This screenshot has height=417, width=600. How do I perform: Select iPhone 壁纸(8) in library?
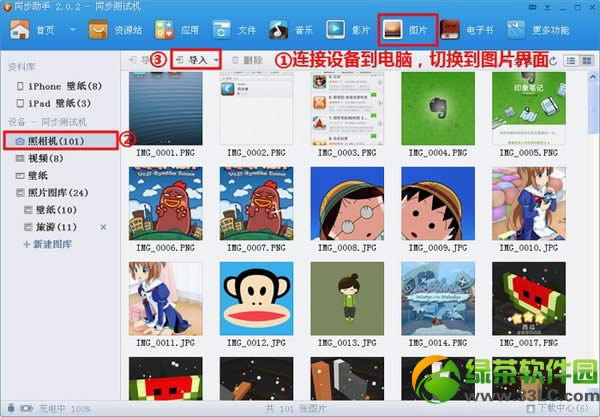60,86
